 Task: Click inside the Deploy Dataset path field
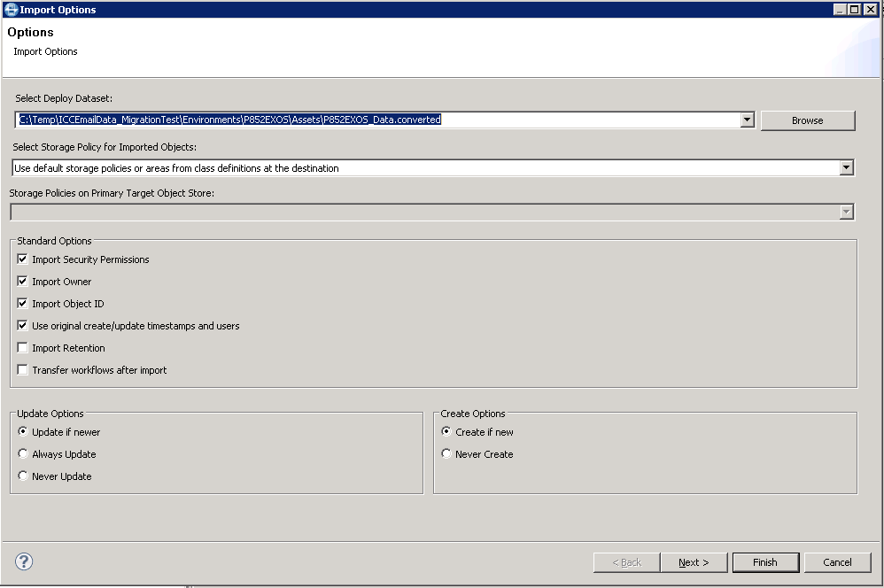click(x=354, y=120)
